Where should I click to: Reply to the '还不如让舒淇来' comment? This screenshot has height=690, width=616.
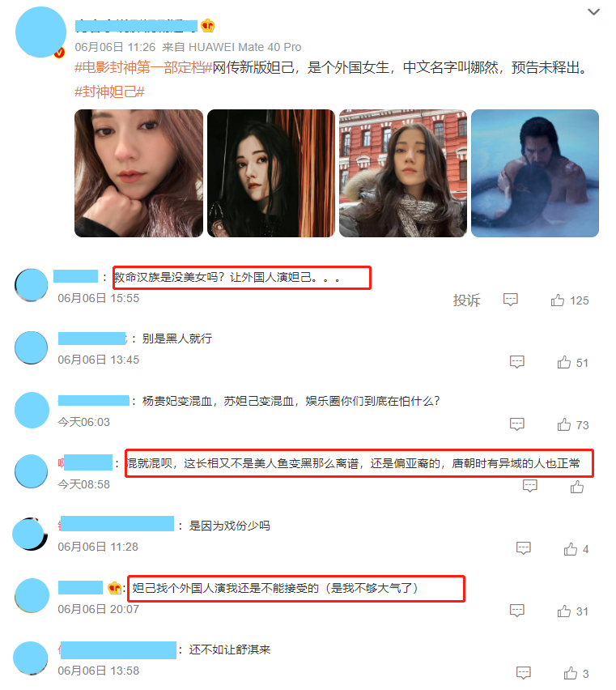click(523, 673)
